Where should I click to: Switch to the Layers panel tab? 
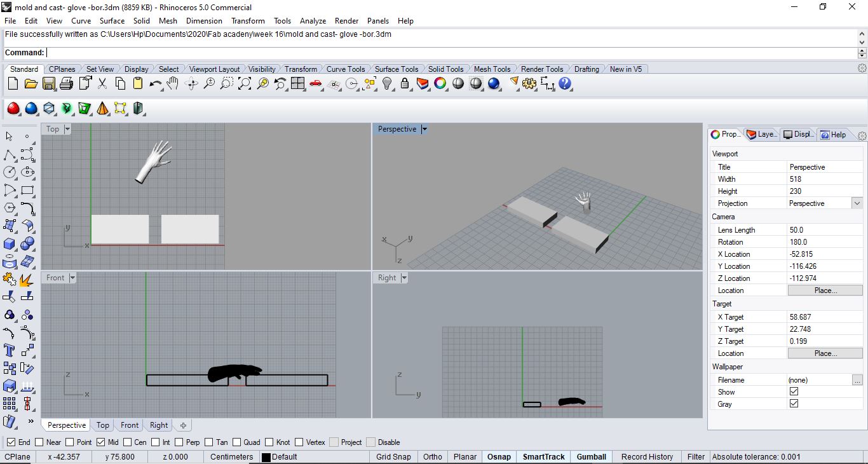[762, 134]
